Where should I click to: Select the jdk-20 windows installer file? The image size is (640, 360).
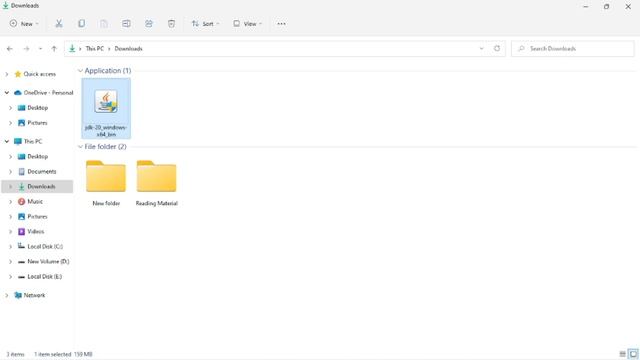tap(106, 109)
